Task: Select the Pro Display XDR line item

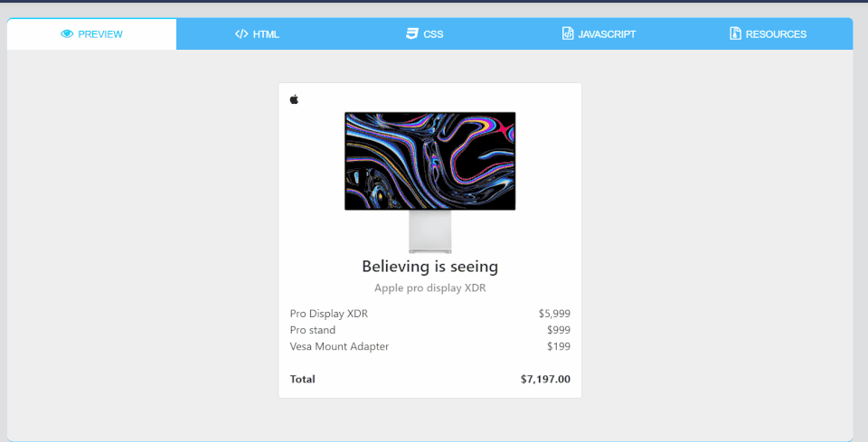Action: click(329, 314)
